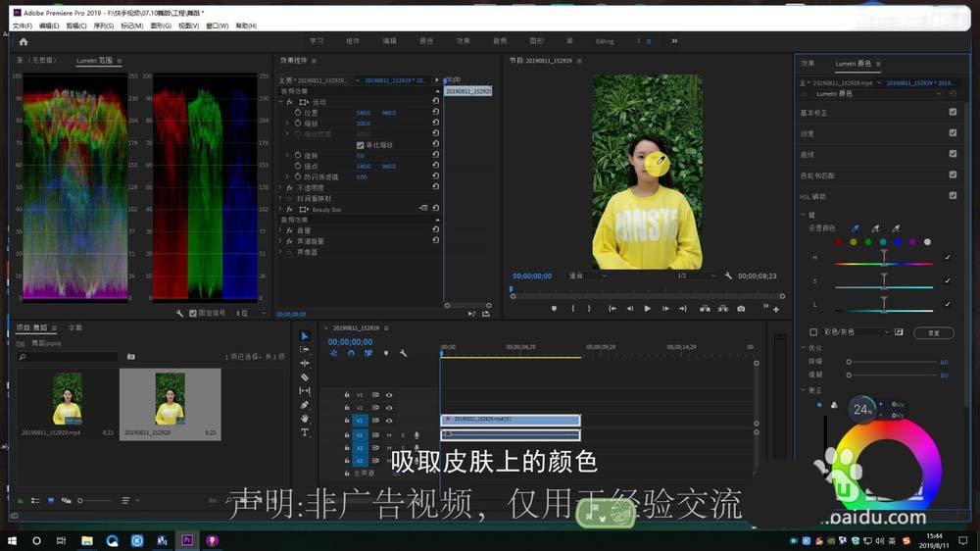Select the Type (T) tool

[x=305, y=432]
